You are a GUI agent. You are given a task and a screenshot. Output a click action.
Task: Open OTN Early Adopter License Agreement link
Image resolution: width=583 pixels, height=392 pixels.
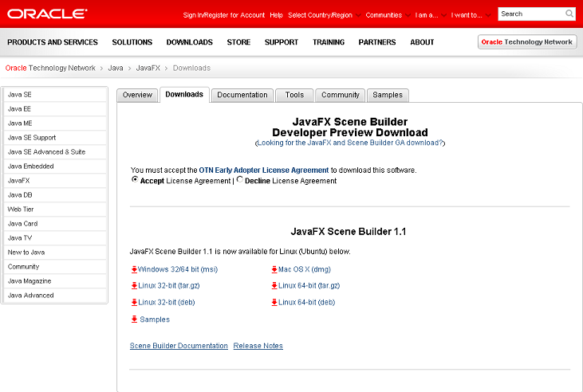264,171
